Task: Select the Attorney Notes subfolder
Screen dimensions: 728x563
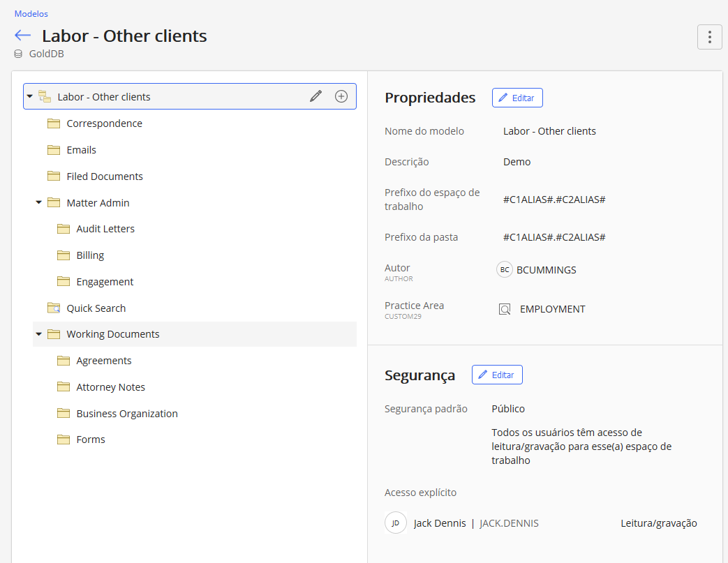Action: [x=110, y=387]
